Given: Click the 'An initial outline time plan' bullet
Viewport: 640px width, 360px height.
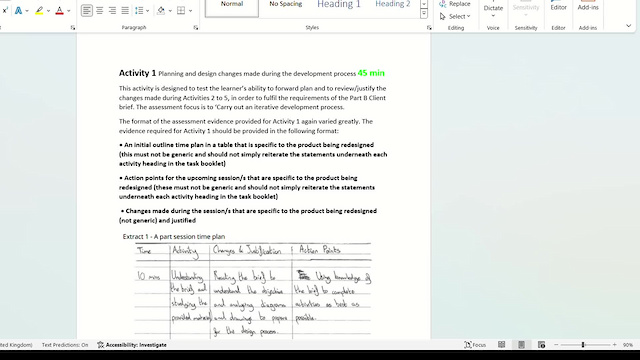Looking at the screenshot, I should 253,154.
